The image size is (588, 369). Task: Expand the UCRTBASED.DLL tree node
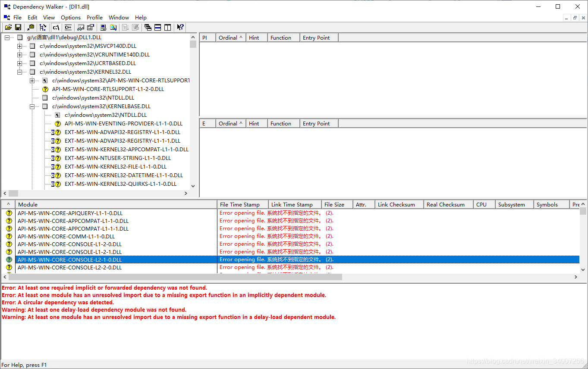coord(19,63)
